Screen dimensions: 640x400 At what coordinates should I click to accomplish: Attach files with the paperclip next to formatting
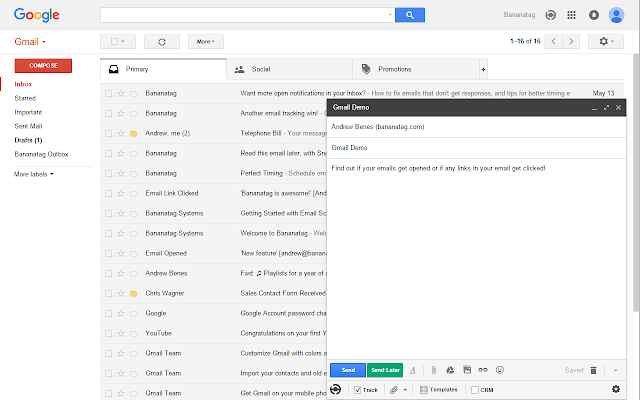coord(433,370)
